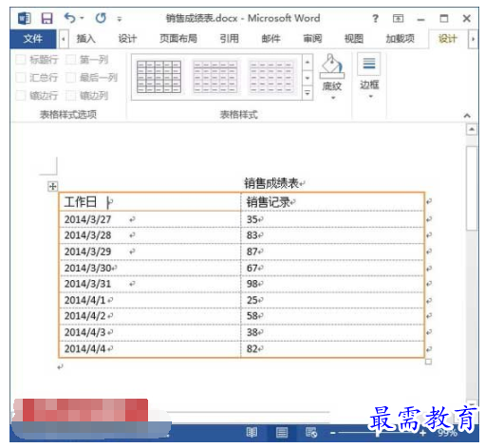Toggle the 镶边行 banded rows checkbox
This screenshot has height=448, width=485.
pos(21,96)
